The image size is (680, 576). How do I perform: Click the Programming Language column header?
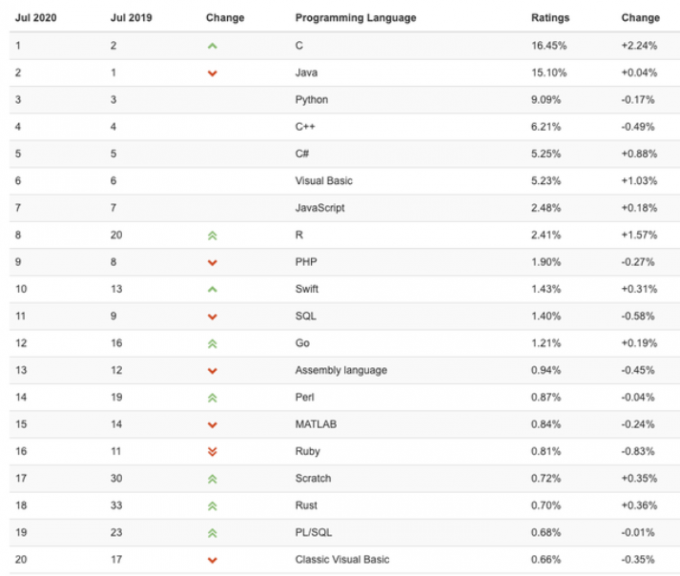(x=356, y=18)
